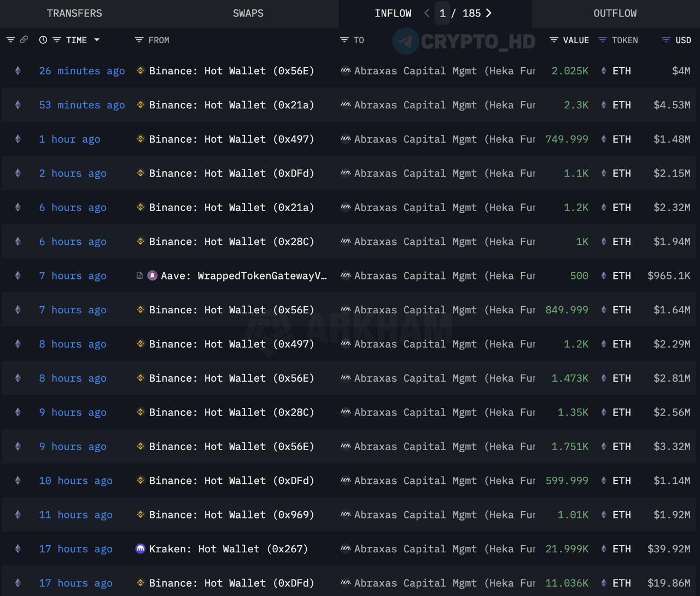Screen dimensions: 700x596
Task: Click the chain link icon in header
Action: click(x=24, y=40)
